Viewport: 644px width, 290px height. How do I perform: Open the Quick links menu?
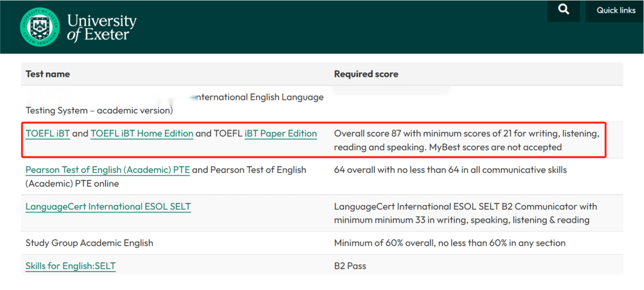615,11
